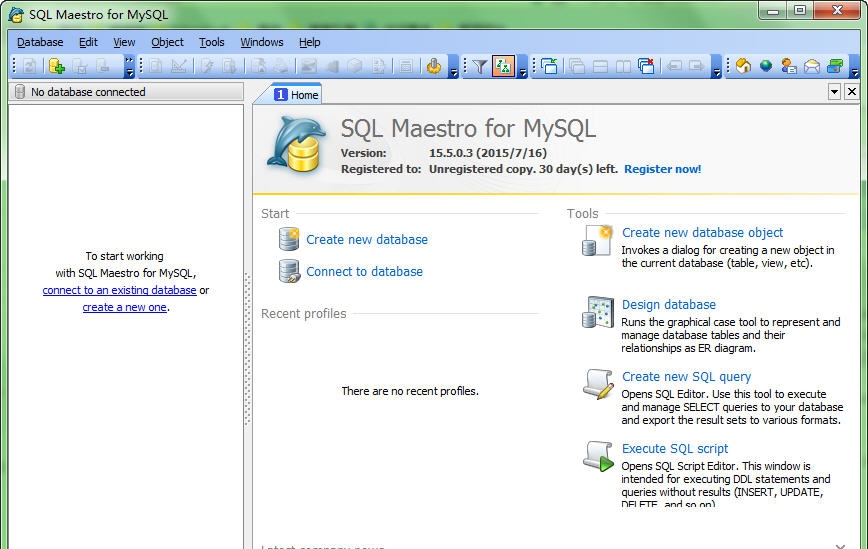Click the dolphin SQL Maestro logo
868x549 pixels.
[296, 144]
